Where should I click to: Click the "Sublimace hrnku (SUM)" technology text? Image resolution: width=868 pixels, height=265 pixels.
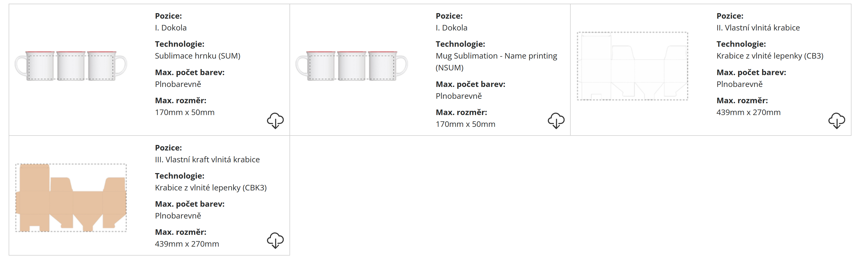[x=197, y=56]
